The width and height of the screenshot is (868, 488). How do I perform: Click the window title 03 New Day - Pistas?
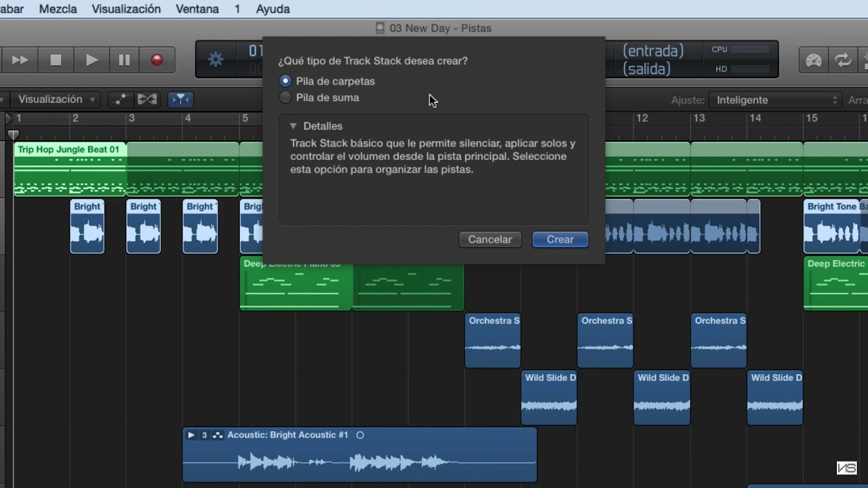pyautogui.click(x=440, y=28)
